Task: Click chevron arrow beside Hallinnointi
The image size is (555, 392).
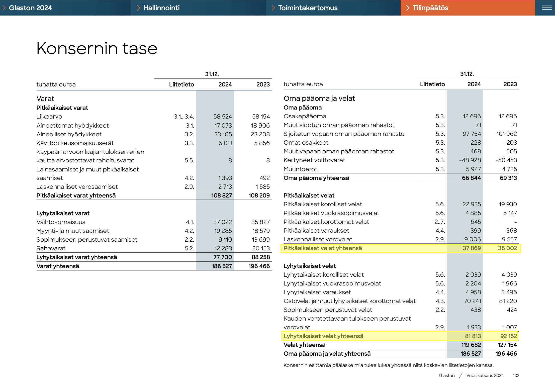Action: tap(138, 8)
